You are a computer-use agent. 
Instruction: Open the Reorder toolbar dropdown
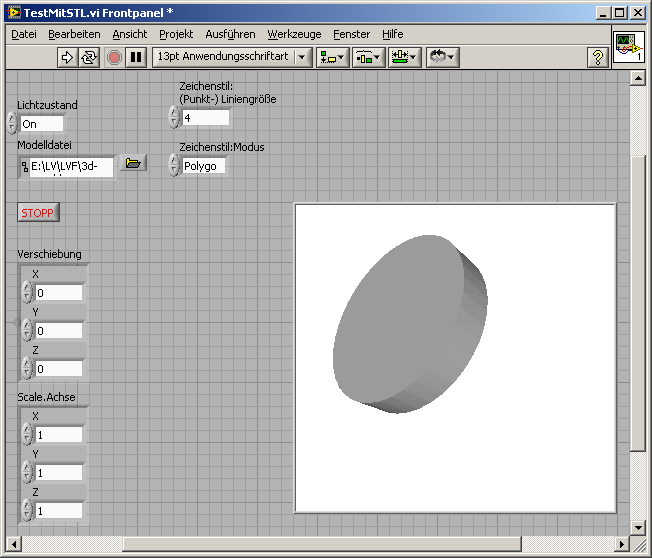[x=441, y=57]
